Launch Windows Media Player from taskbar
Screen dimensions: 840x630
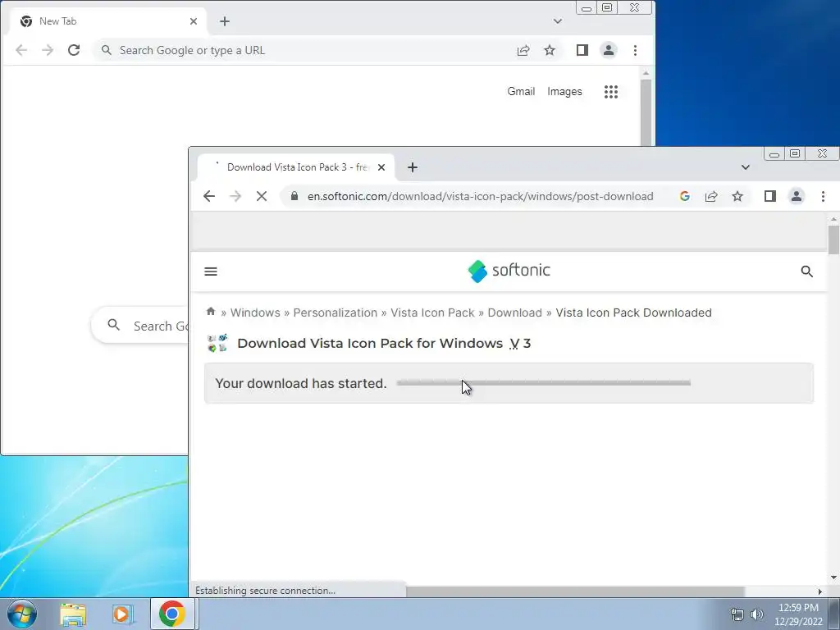(x=122, y=614)
